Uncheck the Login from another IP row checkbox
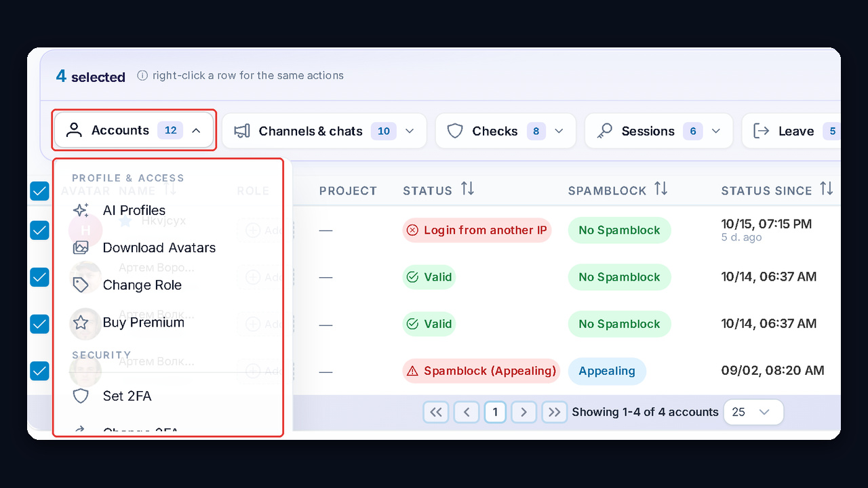 tap(39, 230)
